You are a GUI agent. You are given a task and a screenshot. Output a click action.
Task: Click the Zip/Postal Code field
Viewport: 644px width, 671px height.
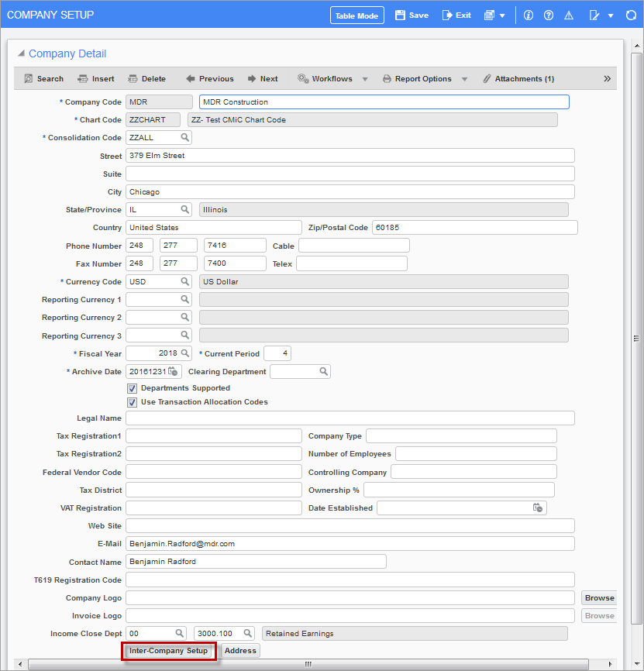pyautogui.click(x=475, y=227)
